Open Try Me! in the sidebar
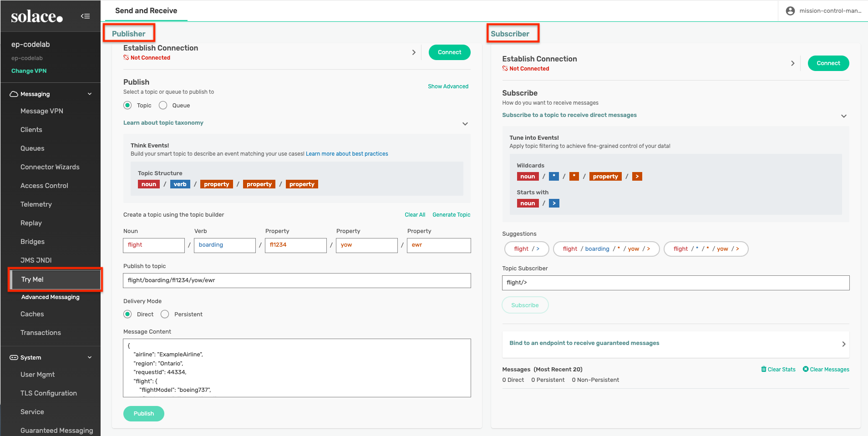Screen dimensions: 868x436 (x=32, y=279)
